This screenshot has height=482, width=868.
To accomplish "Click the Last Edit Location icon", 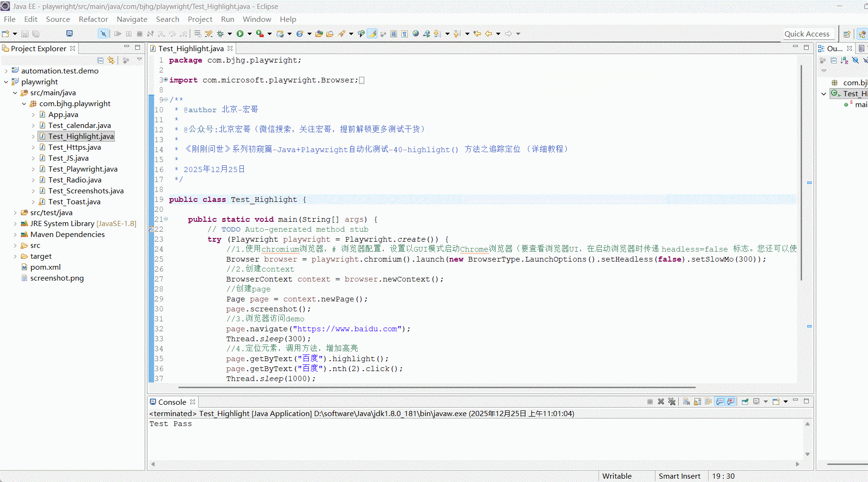I will coord(477,34).
